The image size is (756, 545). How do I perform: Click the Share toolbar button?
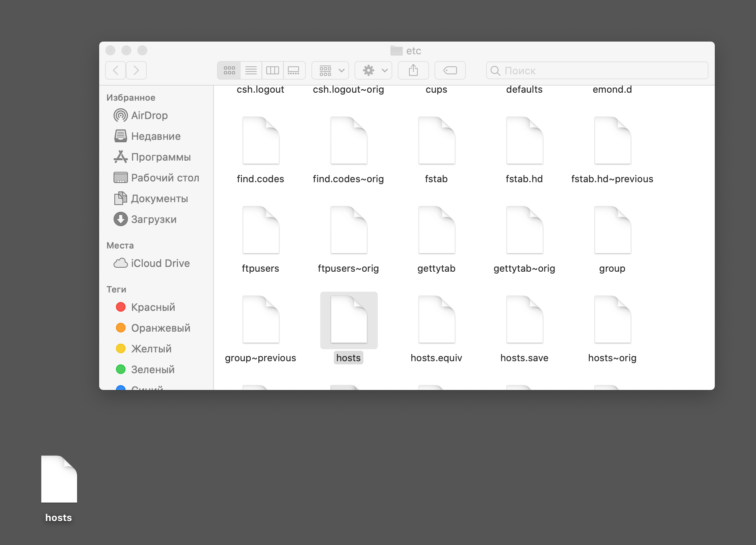tap(413, 71)
